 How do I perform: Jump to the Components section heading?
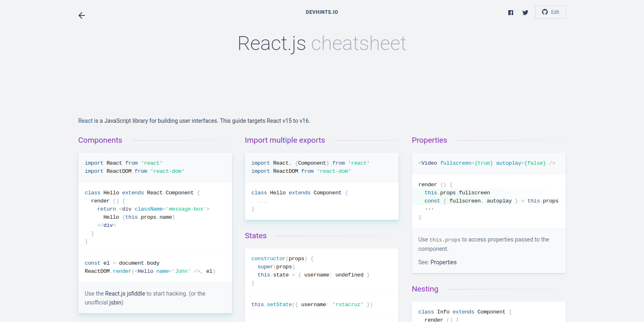tap(100, 140)
